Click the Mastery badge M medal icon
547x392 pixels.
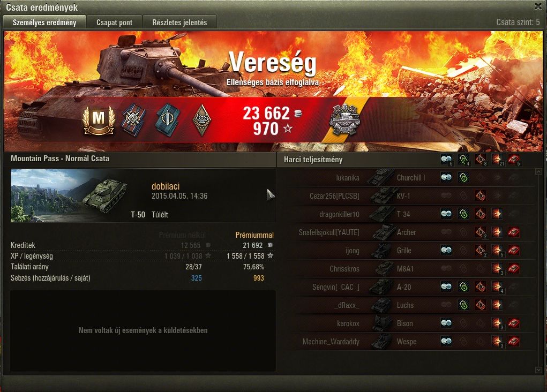pos(99,119)
